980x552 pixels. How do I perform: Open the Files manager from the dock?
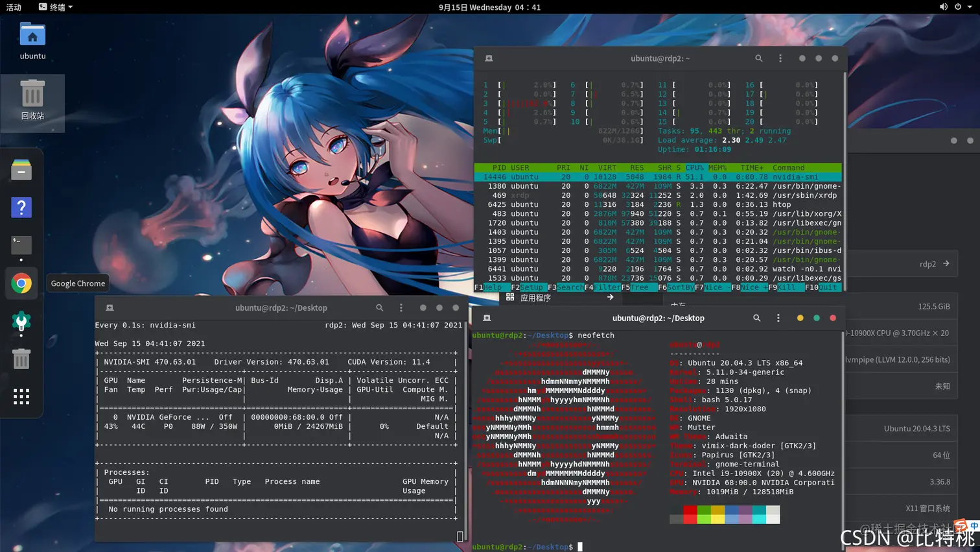(x=21, y=170)
